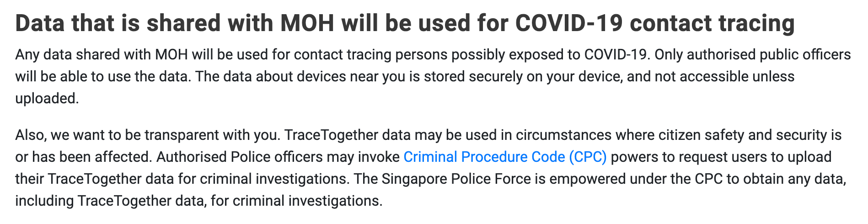This screenshot has width=868, height=224.
Task: Click the word "COVID-19" in the heading
Action: pyautogui.click(x=569, y=23)
